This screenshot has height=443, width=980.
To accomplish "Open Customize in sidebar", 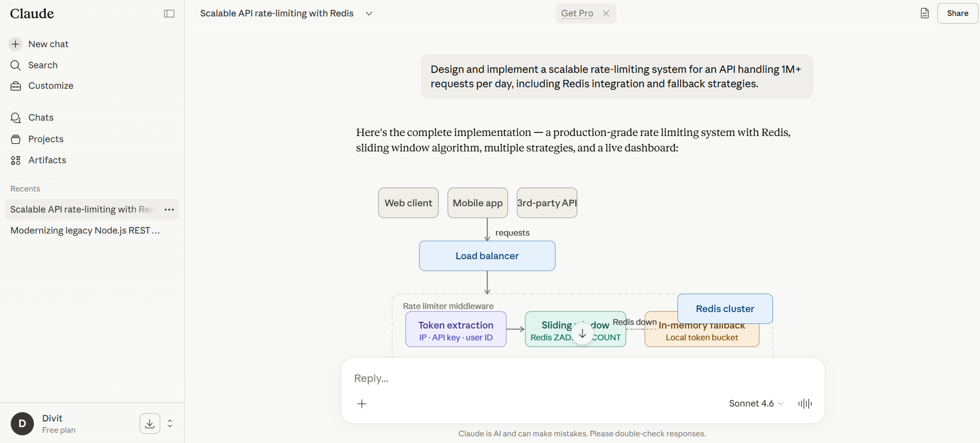I will pyautogui.click(x=50, y=86).
